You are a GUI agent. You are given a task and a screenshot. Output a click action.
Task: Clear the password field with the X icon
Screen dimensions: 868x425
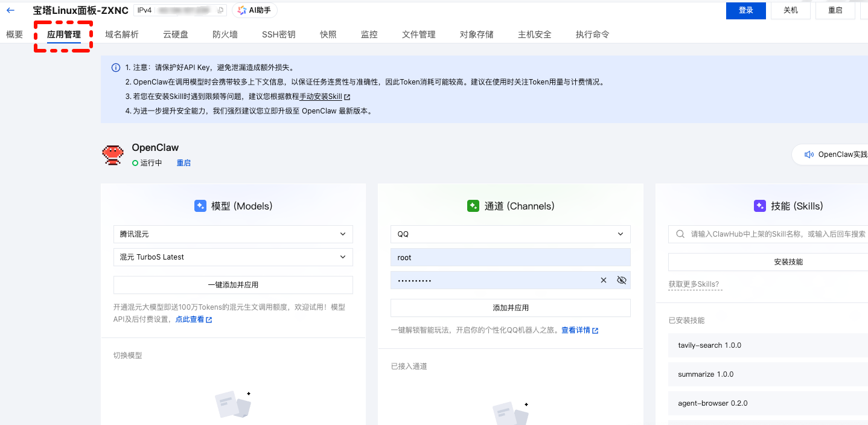pyautogui.click(x=603, y=280)
